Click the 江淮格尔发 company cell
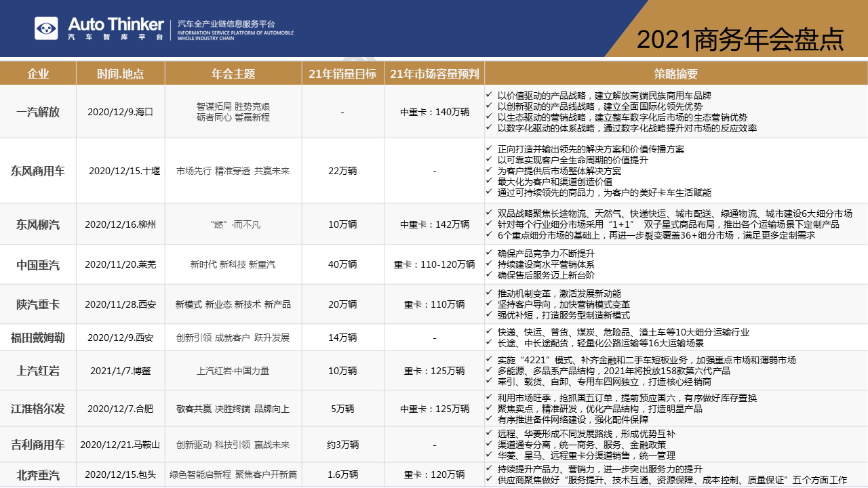Viewport: 868px width, 488px height. pyautogui.click(x=38, y=409)
